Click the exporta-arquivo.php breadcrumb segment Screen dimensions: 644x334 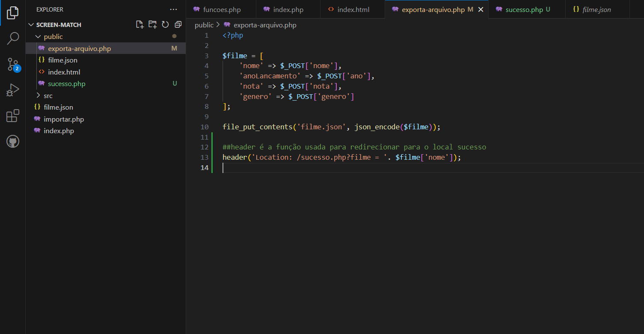265,25
